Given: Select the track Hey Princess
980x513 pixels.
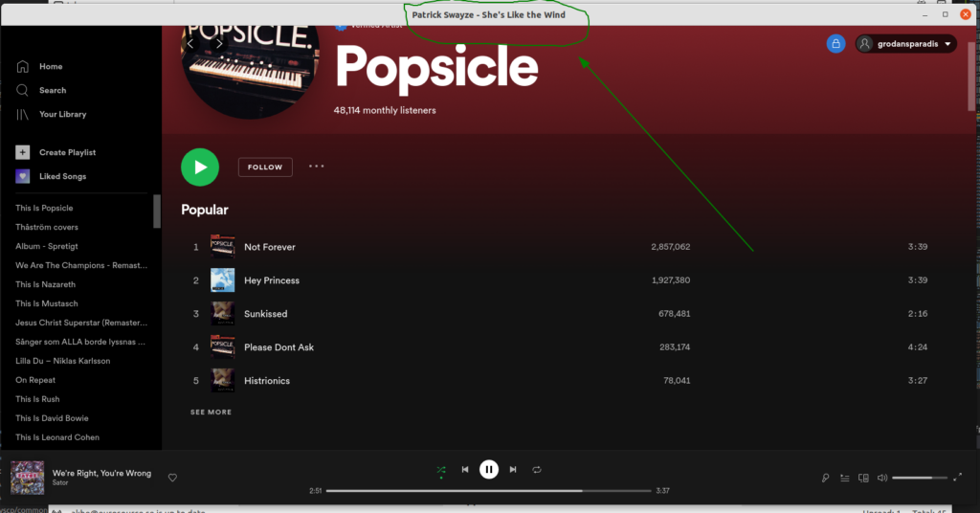Looking at the screenshot, I should click(x=271, y=280).
